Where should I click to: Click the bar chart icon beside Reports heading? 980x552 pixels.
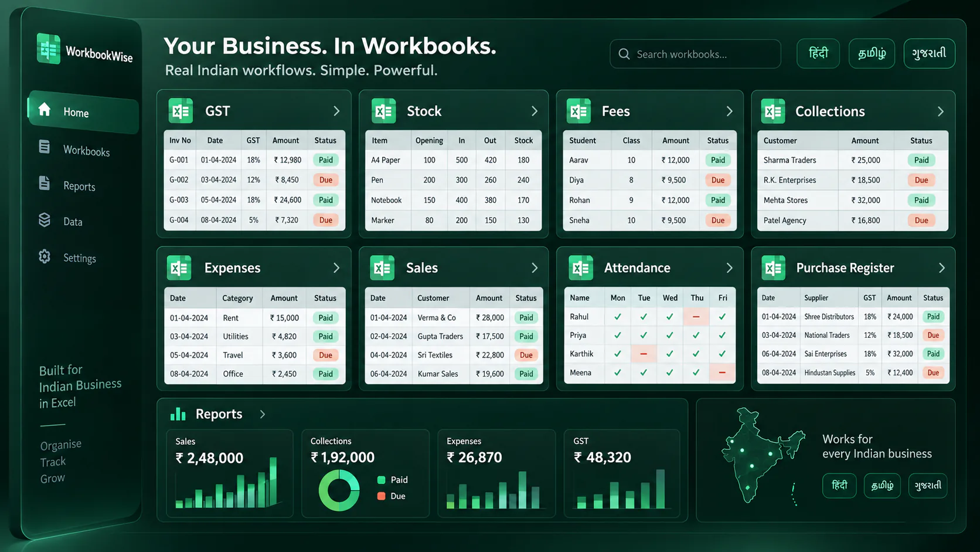tap(178, 414)
